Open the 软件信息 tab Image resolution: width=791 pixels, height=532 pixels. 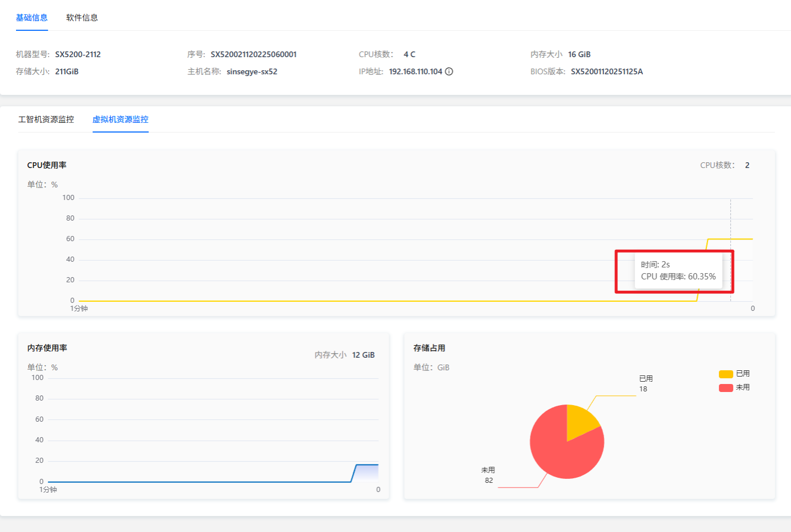click(82, 18)
